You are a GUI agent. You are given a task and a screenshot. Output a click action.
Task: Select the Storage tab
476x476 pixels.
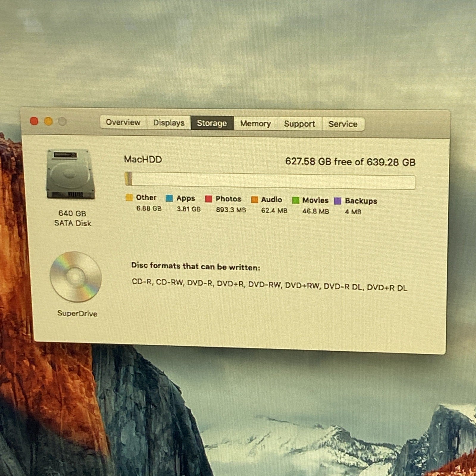click(x=212, y=123)
